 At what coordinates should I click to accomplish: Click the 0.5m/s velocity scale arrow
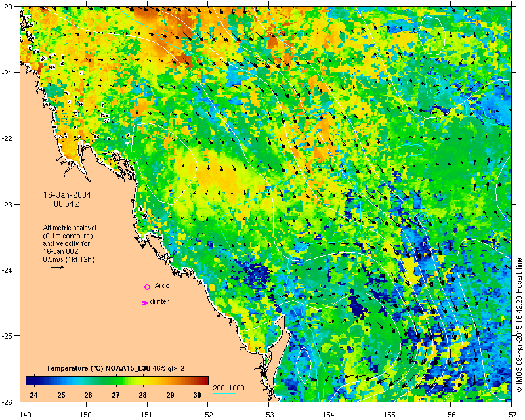58,267
